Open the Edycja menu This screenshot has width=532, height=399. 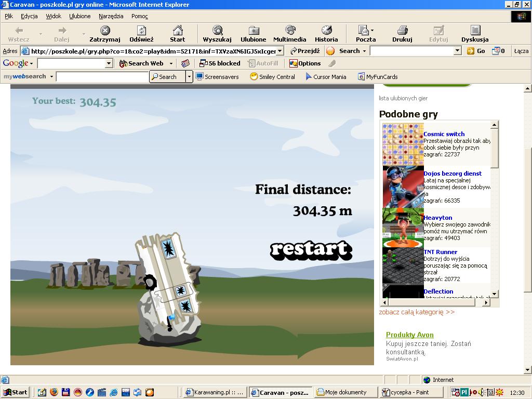pos(29,16)
